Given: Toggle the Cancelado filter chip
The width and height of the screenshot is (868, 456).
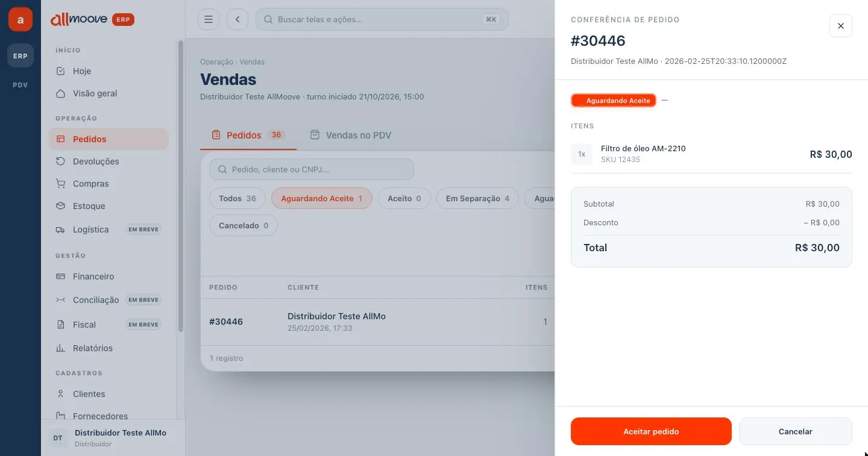Looking at the screenshot, I should [x=244, y=225].
